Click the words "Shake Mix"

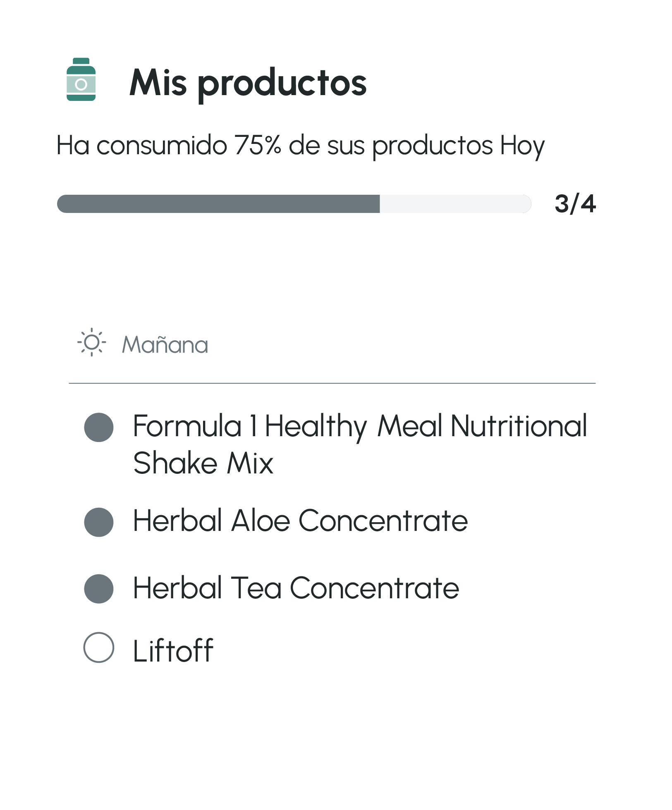coord(203,463)
